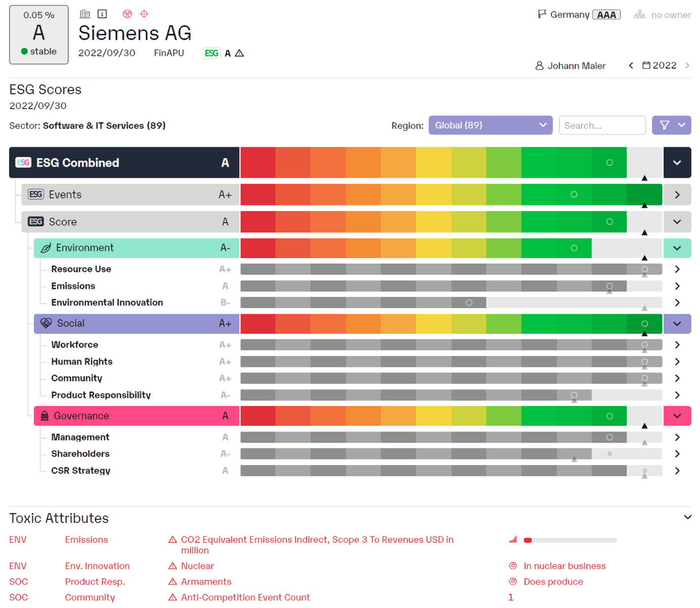This screenshot has width=700, height=608.
Task: Click the icon beside In nuclear business
Action: tap(513, 566)
